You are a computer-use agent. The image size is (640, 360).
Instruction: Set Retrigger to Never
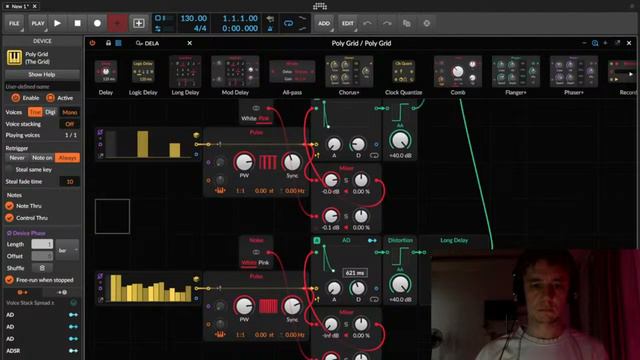click(17, 158)
